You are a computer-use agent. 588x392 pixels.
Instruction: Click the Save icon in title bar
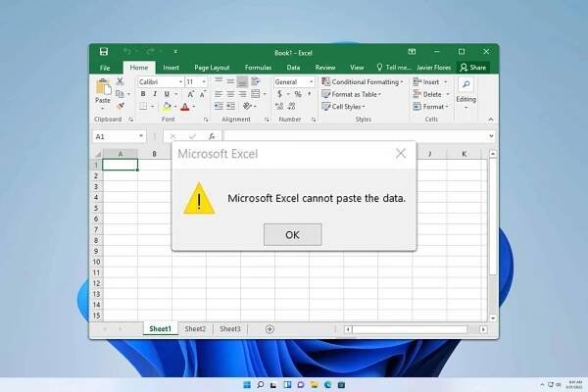104,51
